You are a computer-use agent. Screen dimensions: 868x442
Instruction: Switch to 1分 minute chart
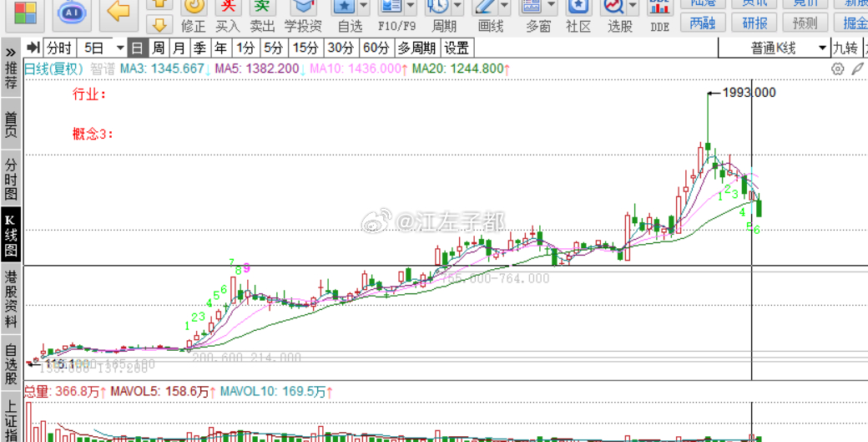[245, 48]
